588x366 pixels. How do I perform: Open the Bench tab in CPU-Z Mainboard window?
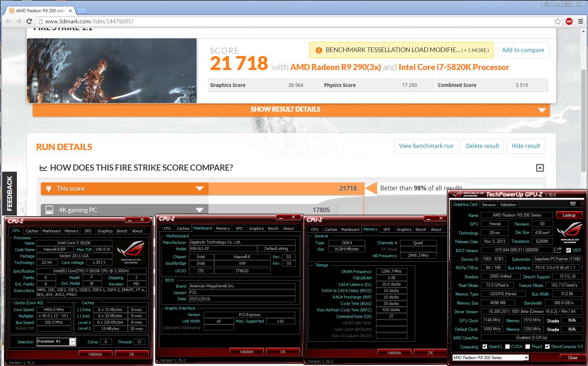coord(273,228)
